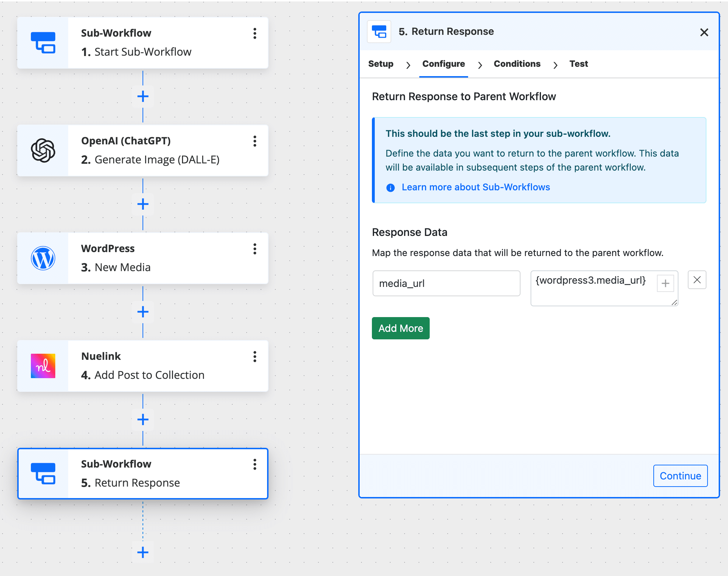Open the Learn more about Sub-Workflows link
The image size is (728, 576).
tap(476, 187)
